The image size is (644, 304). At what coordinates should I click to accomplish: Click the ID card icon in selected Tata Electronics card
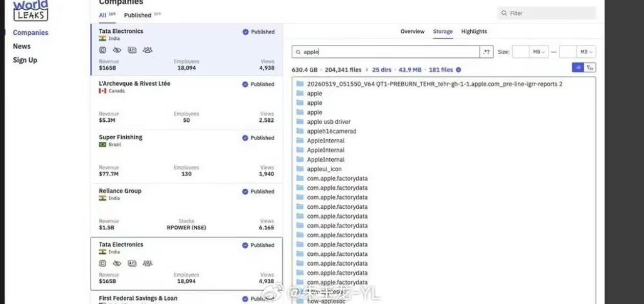point(132,50)
